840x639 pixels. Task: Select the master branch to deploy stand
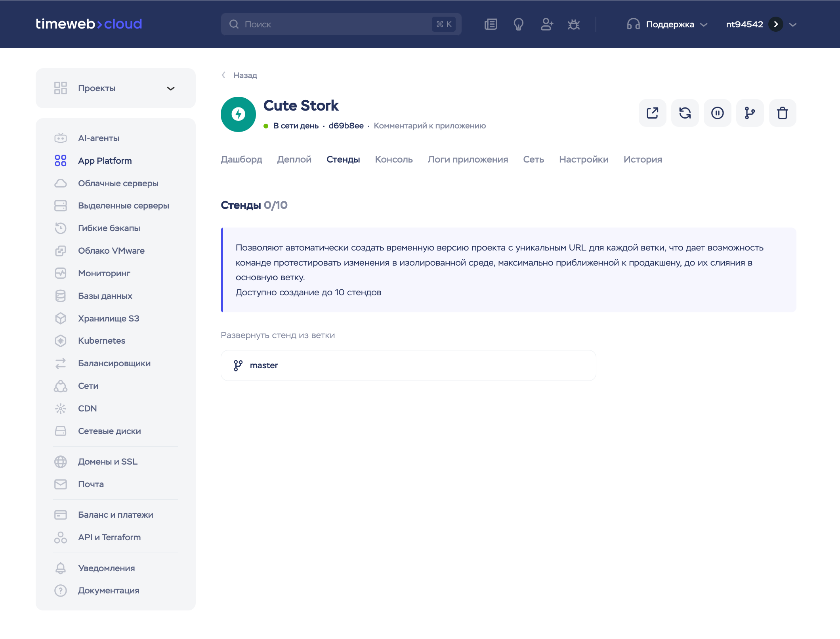coord(408,365)
